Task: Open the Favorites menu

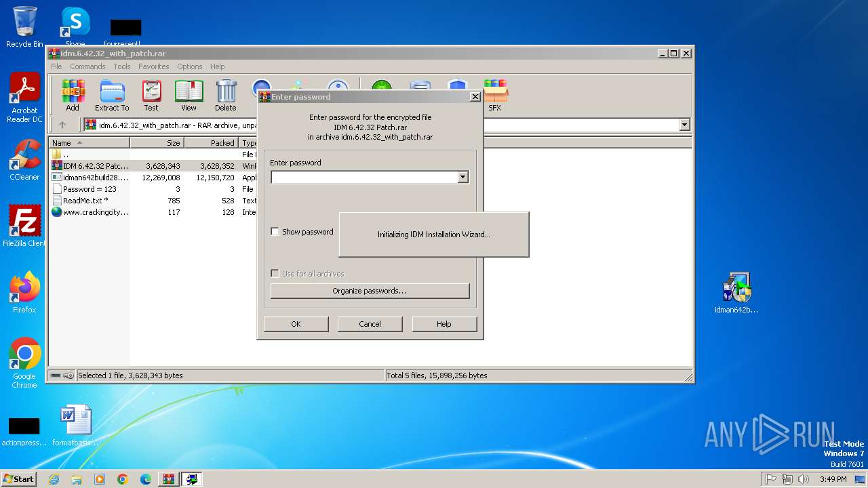Action: [x=154, y=66]
